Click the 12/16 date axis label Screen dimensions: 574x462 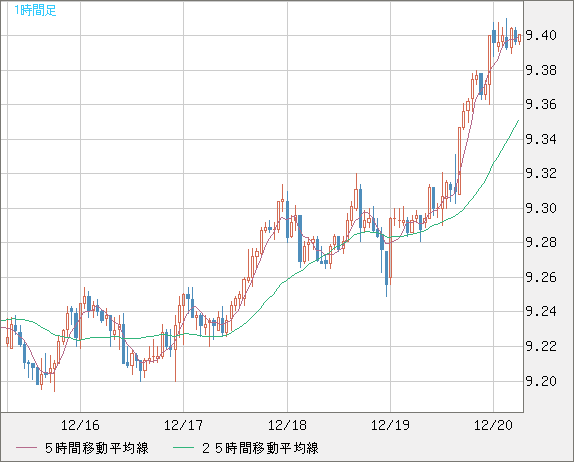(x=80, y=425)
